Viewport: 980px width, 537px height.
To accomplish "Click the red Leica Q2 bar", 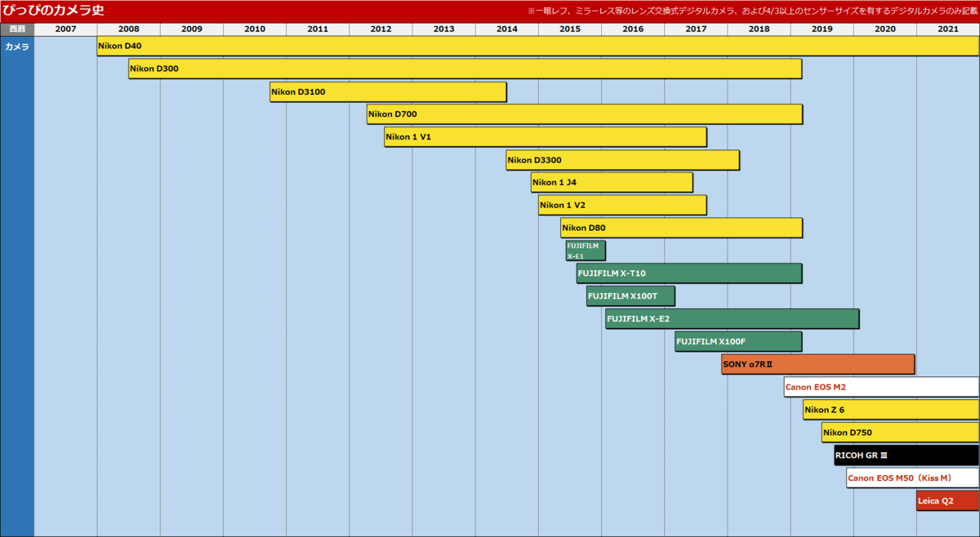I will [948, 500].
